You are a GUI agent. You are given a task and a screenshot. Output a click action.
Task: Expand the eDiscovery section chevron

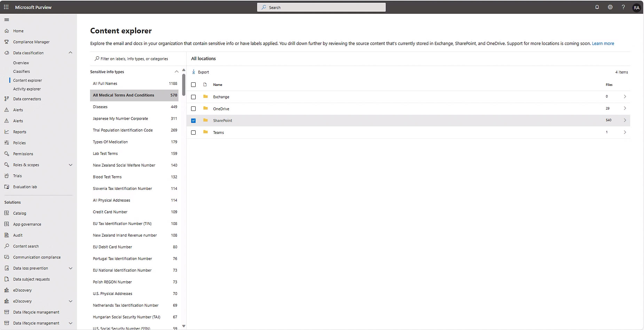71,301
